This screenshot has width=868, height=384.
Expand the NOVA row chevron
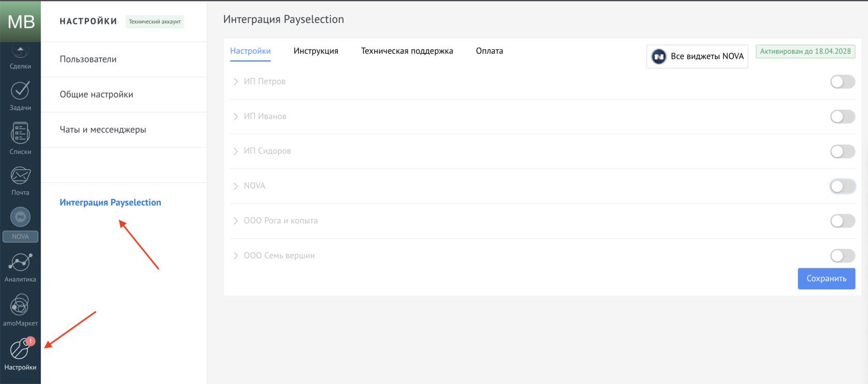[236, 186]
